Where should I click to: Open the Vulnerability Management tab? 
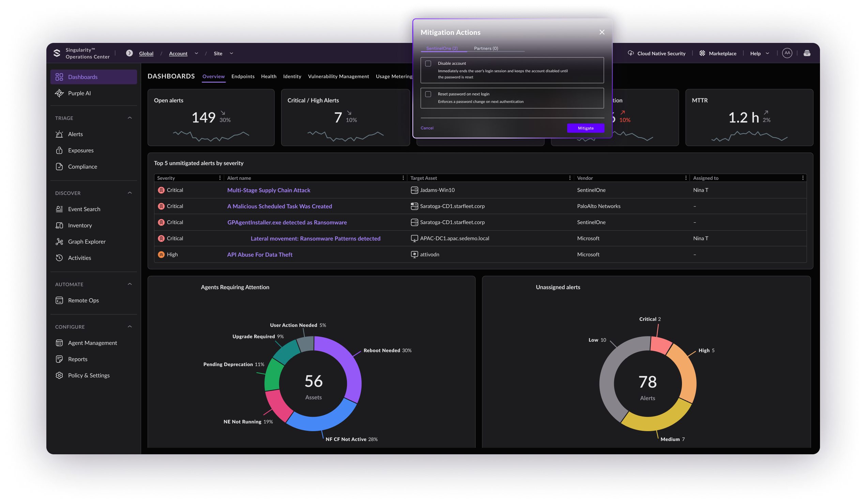pyautogui.click(x=338, y=76)
